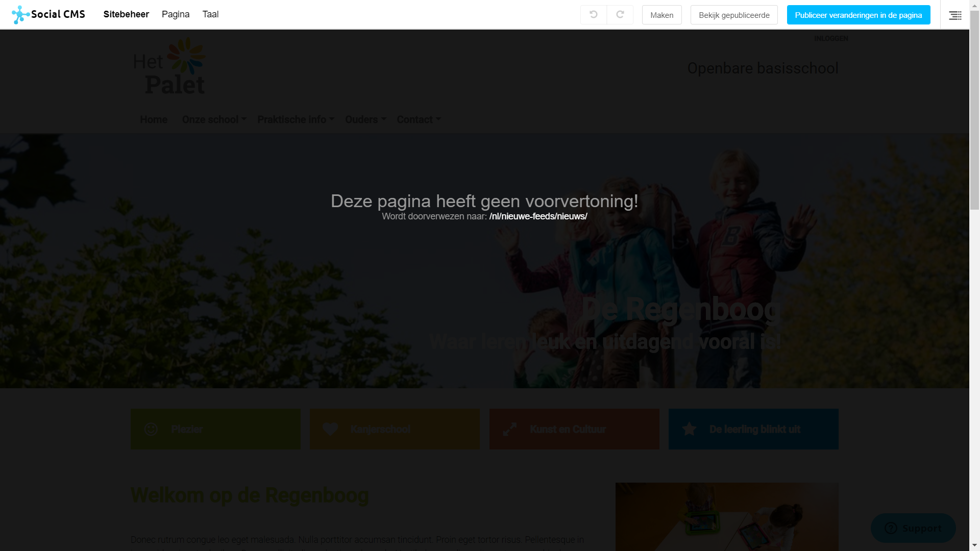Click the Het Palet school logo
Image resolution: width=980 pixels, height=551 pixels.
(169, 67)
